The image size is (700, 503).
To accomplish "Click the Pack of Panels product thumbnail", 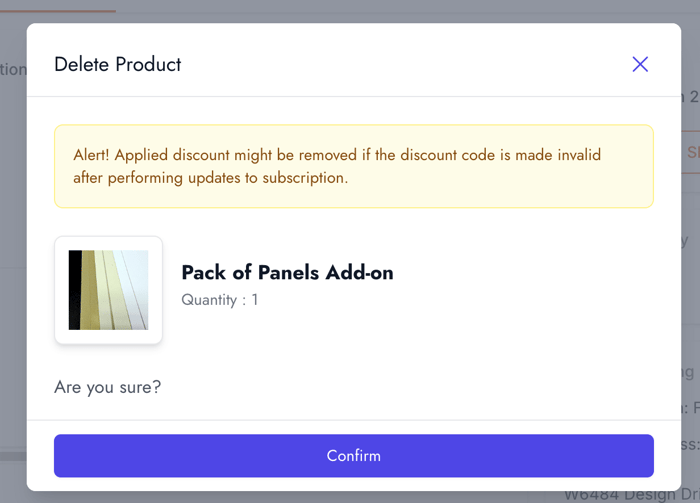I will 108,290.
